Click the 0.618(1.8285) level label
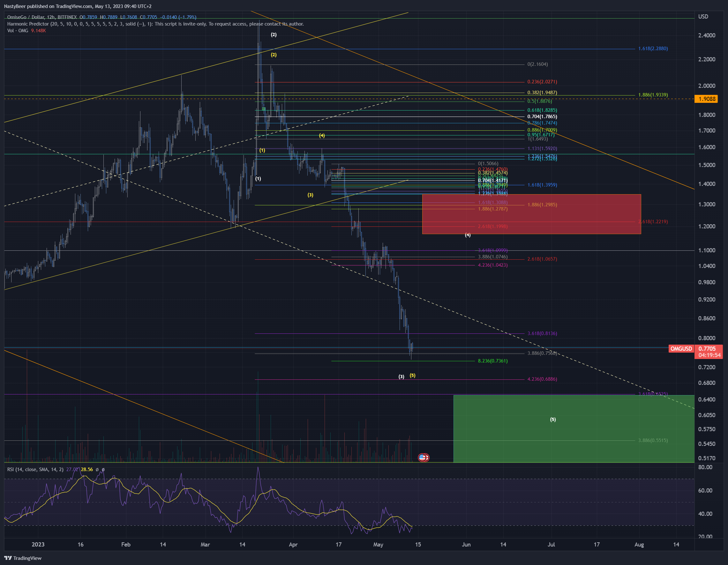Viewport: 728px width, 565px height. click(542, 110)
